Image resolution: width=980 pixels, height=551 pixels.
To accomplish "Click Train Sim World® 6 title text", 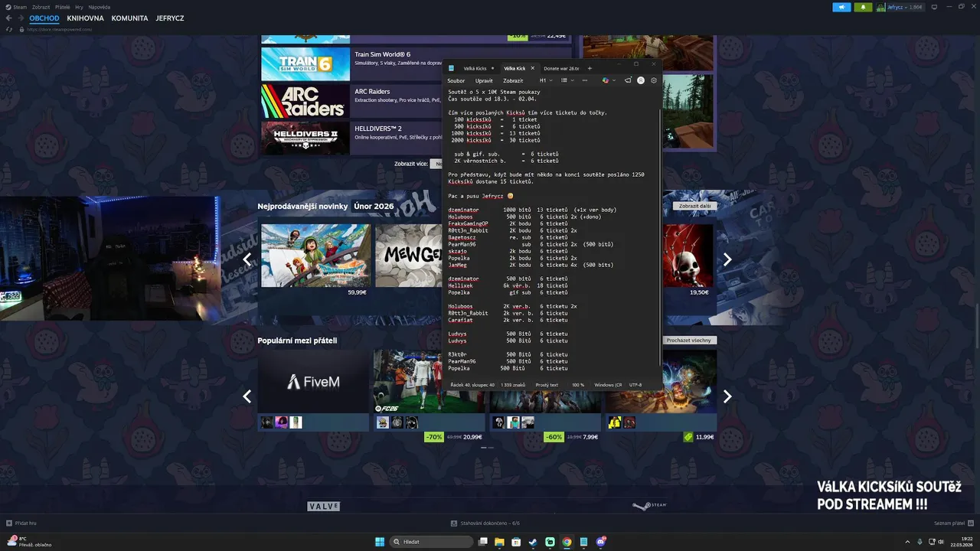I will coord(382,54).
